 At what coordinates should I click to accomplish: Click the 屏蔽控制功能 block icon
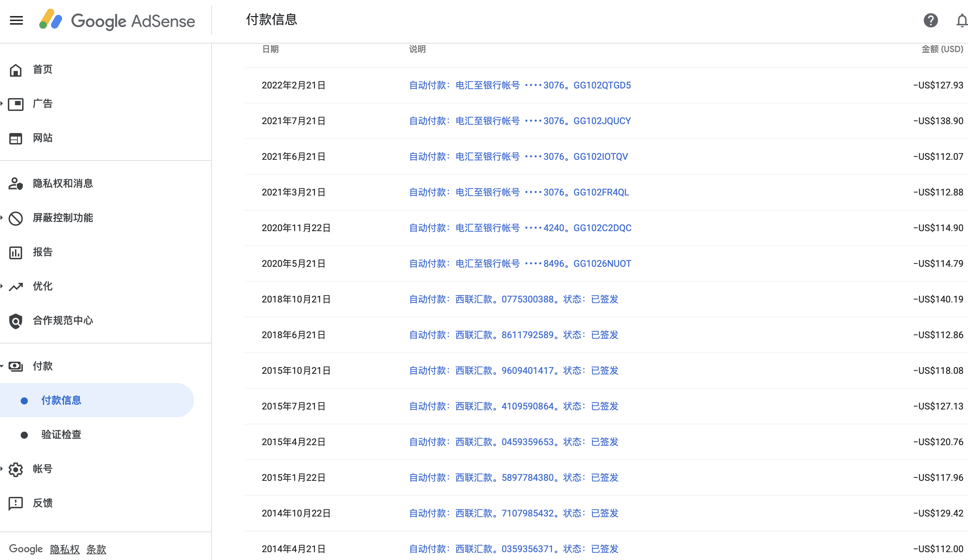click(x=16, y=218)
